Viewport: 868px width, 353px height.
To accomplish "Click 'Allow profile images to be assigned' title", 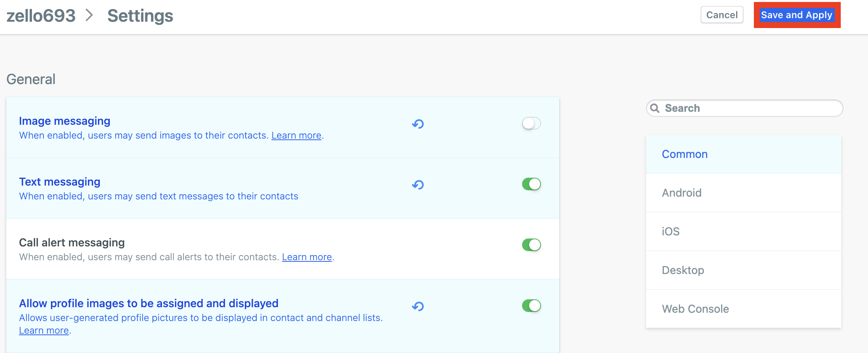I will pyautogui.click(x=149, y=304).
